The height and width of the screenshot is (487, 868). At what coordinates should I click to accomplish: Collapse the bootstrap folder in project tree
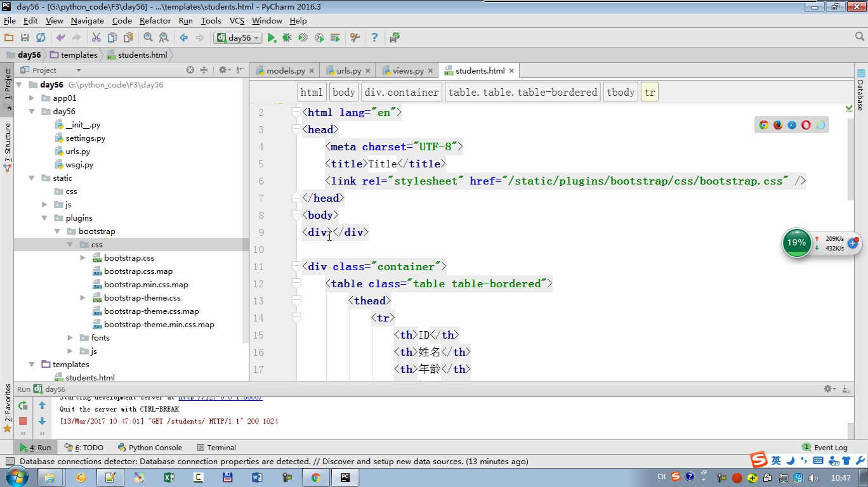tap(57, 231)
